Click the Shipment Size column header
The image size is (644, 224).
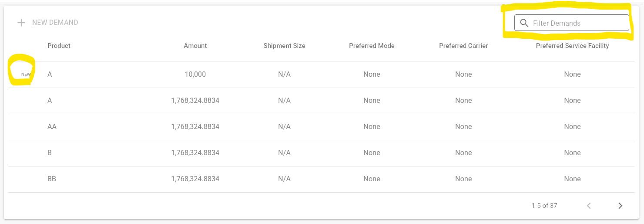284,46
